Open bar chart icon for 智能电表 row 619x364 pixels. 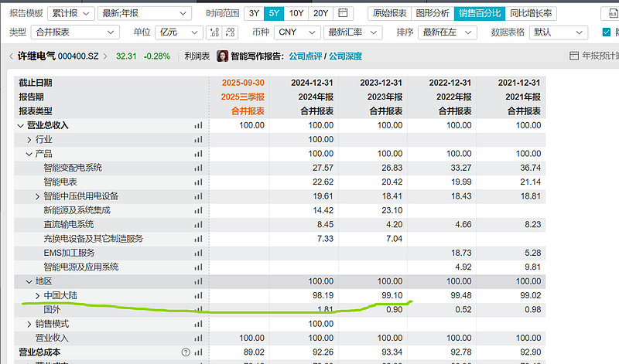pos(198,182)
